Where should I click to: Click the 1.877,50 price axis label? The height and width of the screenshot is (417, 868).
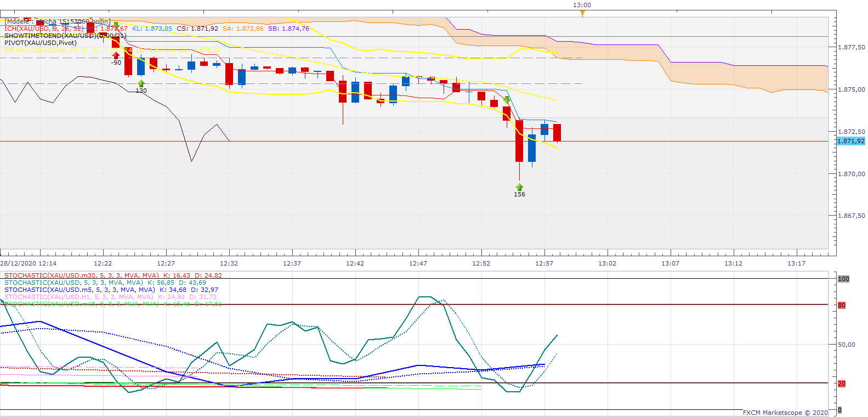[x=852, y=47]
